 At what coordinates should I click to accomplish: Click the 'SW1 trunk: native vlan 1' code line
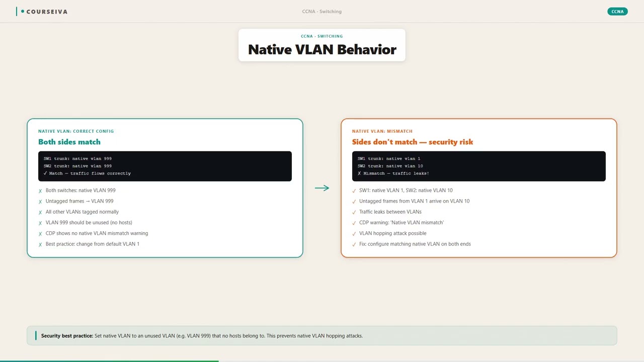click(x=389, y=158)
